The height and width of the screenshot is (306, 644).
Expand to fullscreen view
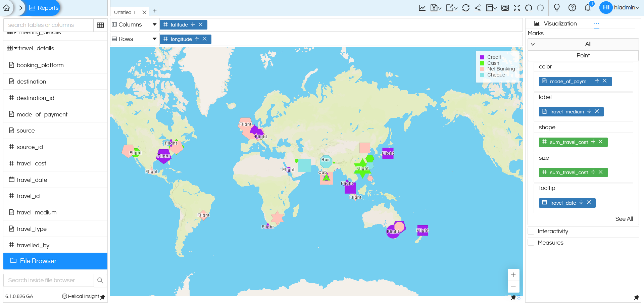pos(517,7)
